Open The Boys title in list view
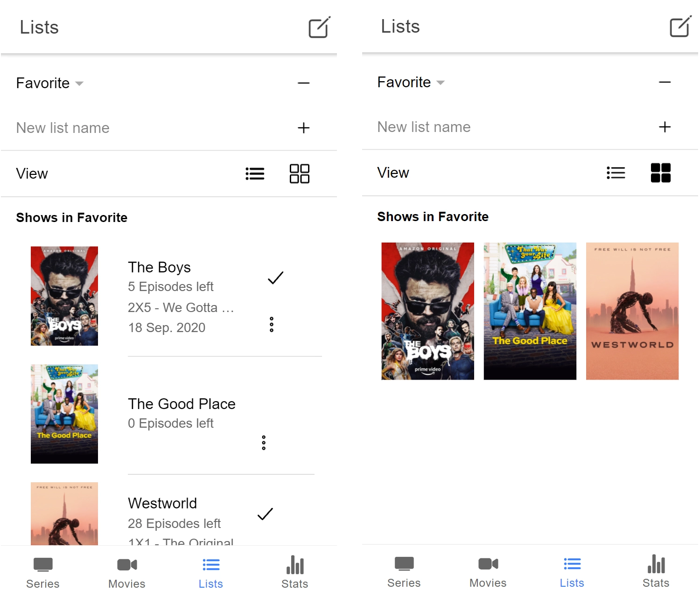Image resolution: width=700 pixels, height=597 pixels. tap(159, 267)
